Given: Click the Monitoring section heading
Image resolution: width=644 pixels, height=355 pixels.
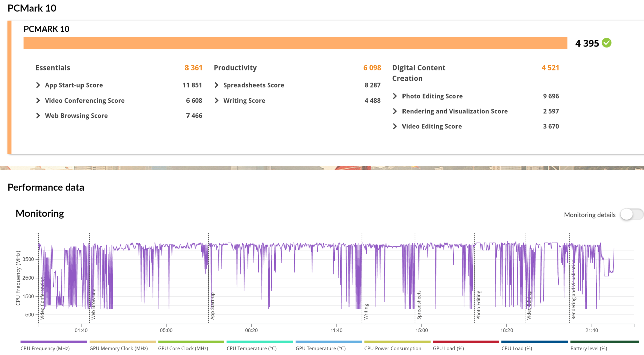Looking at the screenshot, I should [40, 214].
